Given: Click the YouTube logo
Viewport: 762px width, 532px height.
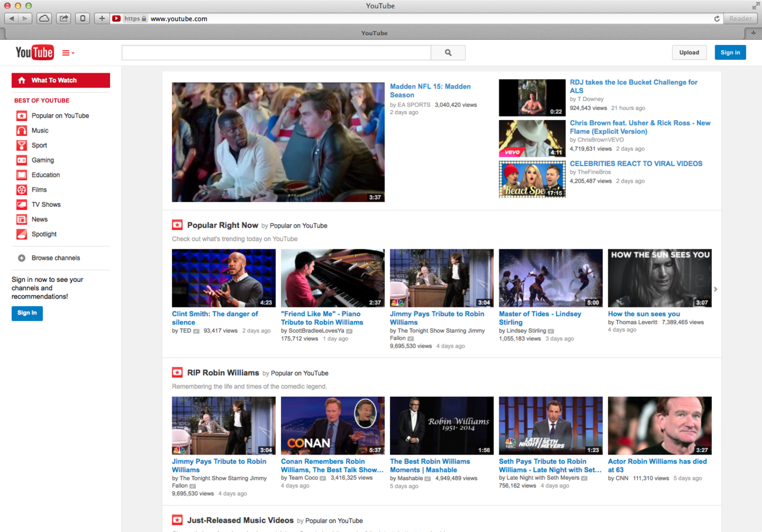Looking at the screenshot, I should click(x=34, y=53).
